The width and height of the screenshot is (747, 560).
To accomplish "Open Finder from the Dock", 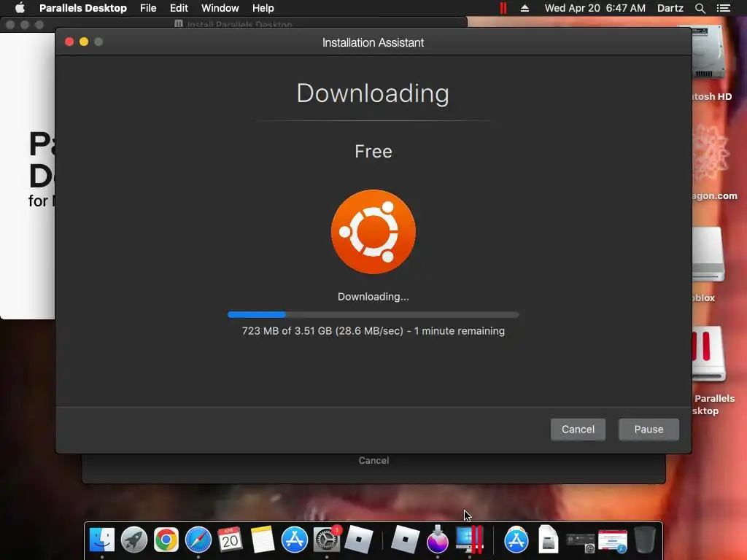I will click(102, 540).
